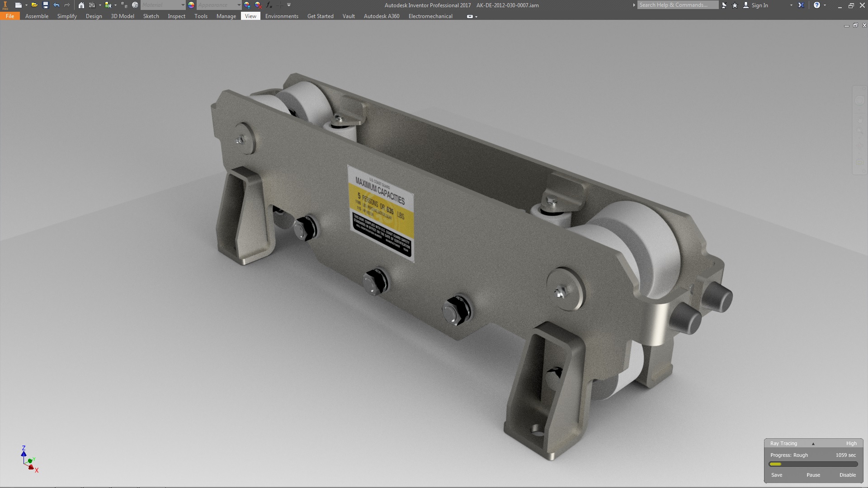The height and width of the screenshot is (488, 868).
Task: Click the High quality setting in Ray Tracing
Action: click(x=851, y=443)
